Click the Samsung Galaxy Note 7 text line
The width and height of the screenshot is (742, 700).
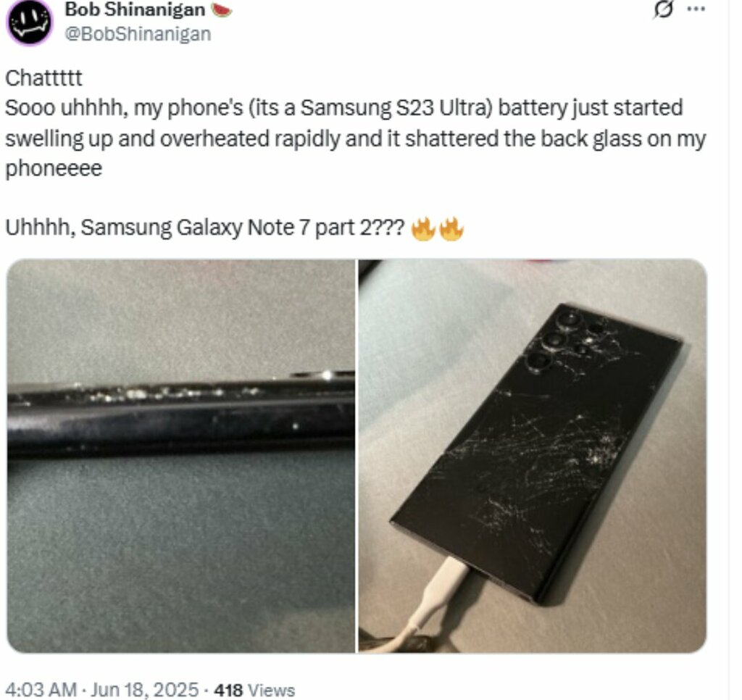(x=205, y=228)
